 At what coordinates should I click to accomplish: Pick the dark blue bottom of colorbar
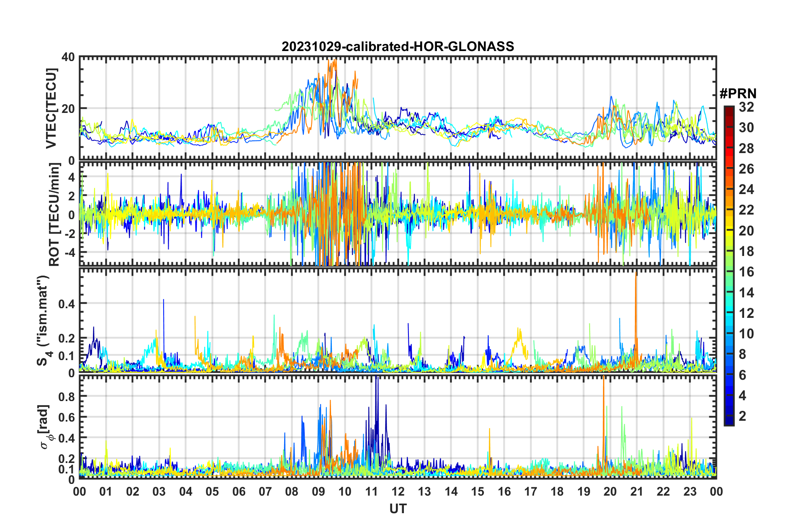(729, 422)
